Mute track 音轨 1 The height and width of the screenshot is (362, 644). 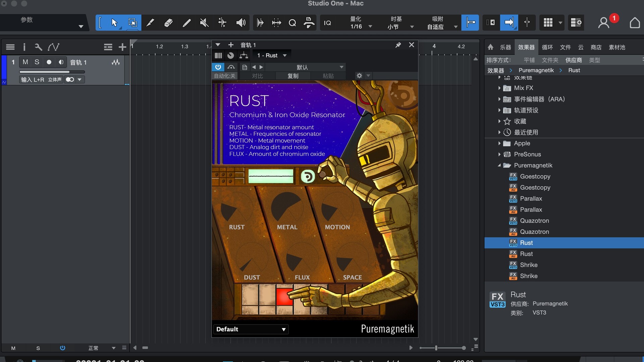pos(25,62)
